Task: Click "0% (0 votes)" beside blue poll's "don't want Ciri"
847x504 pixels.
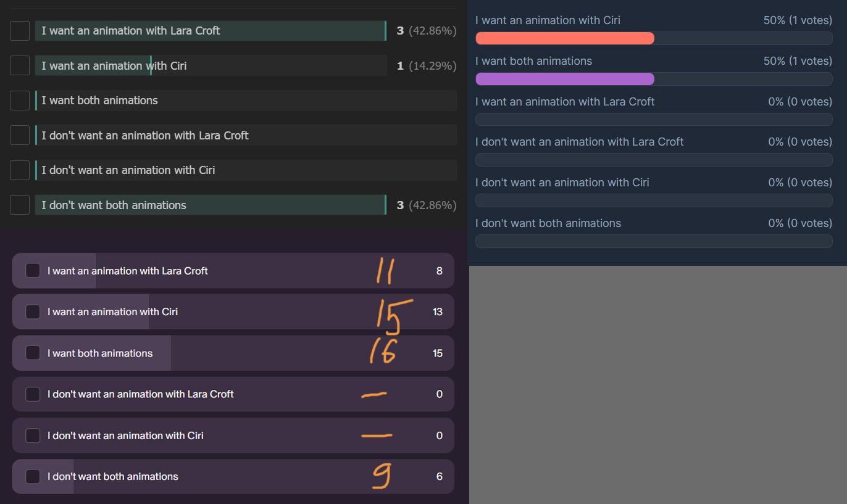Action: (800, 183)
